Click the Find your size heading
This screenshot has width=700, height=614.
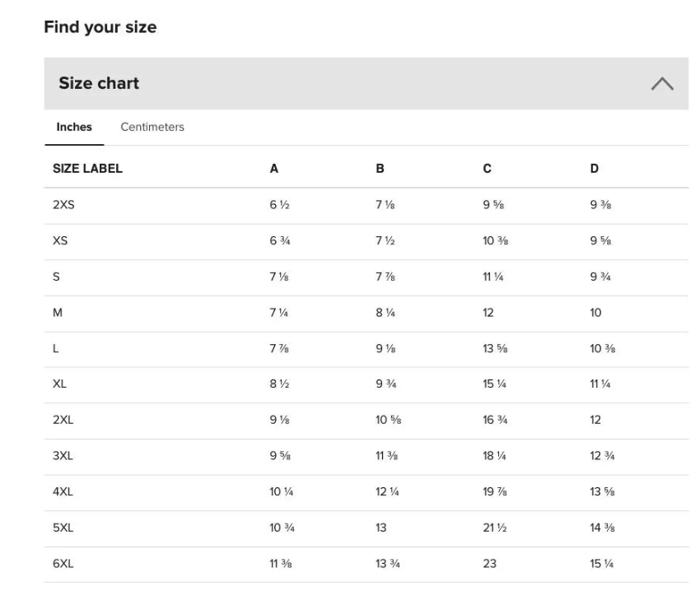point(100,28)
